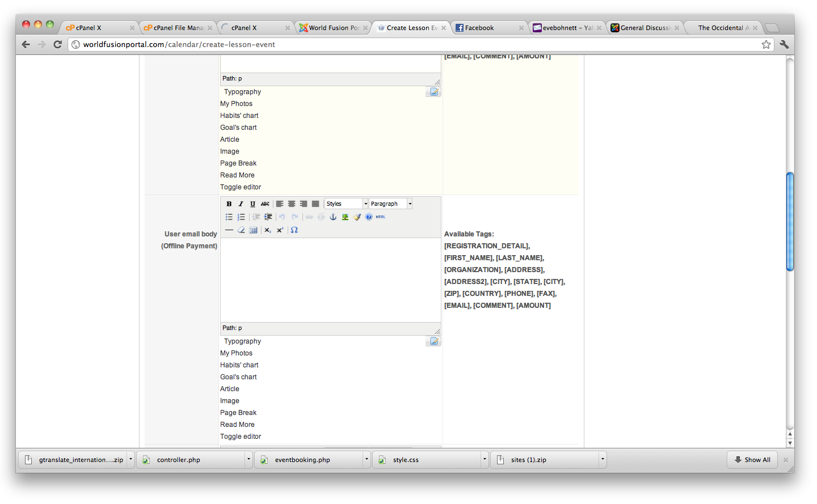Open the editor help question-mark icon
Viewport: 817px width, 504px height.
369,217
